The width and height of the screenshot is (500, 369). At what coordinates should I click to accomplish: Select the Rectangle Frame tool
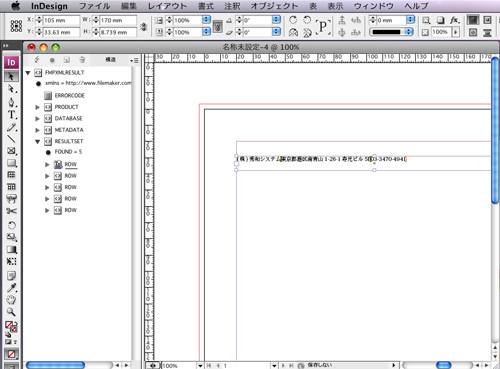tap(11, 151)
